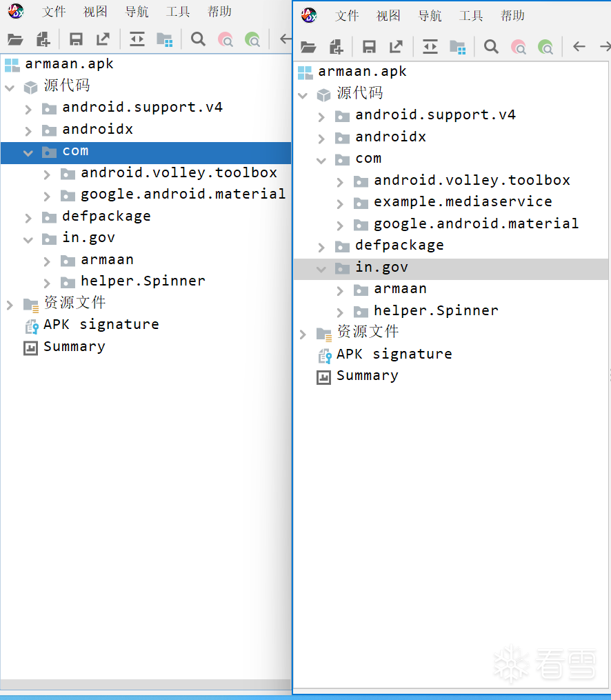Toggle sync with editor in left window

137,39
